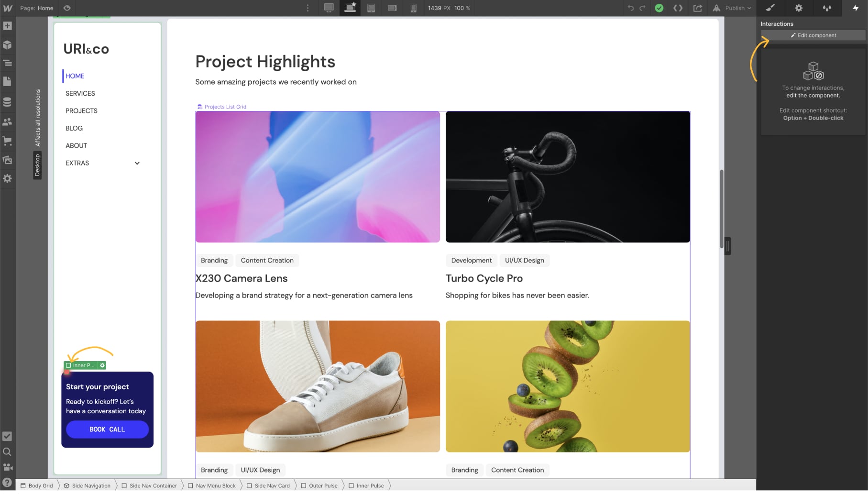Switch to the tablet breakpoint

pos(371,8)
